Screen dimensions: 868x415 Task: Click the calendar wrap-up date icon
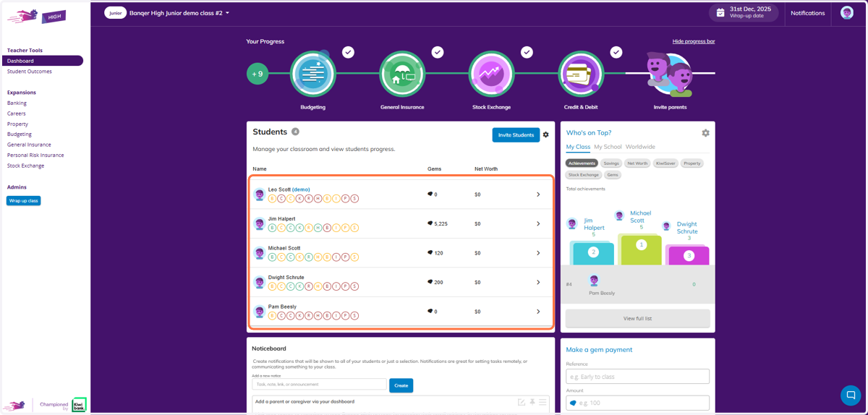[720, 13]
